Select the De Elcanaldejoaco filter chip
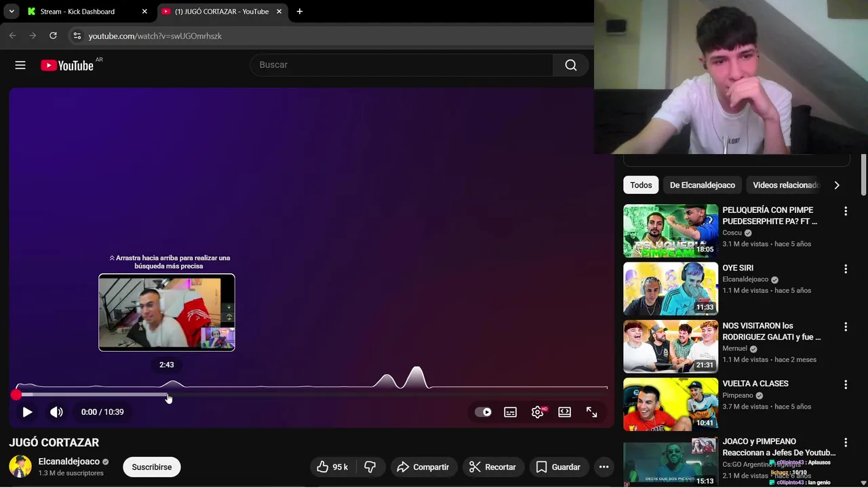The height and width of the screenshot is (488, 868). pos(703,185)
